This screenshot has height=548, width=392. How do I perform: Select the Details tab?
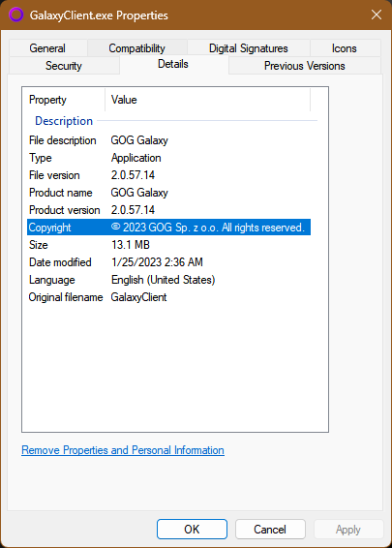(173, 64)
